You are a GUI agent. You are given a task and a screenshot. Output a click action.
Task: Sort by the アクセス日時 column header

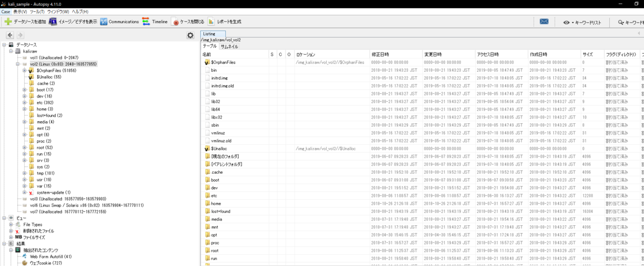tap(501, 55)
